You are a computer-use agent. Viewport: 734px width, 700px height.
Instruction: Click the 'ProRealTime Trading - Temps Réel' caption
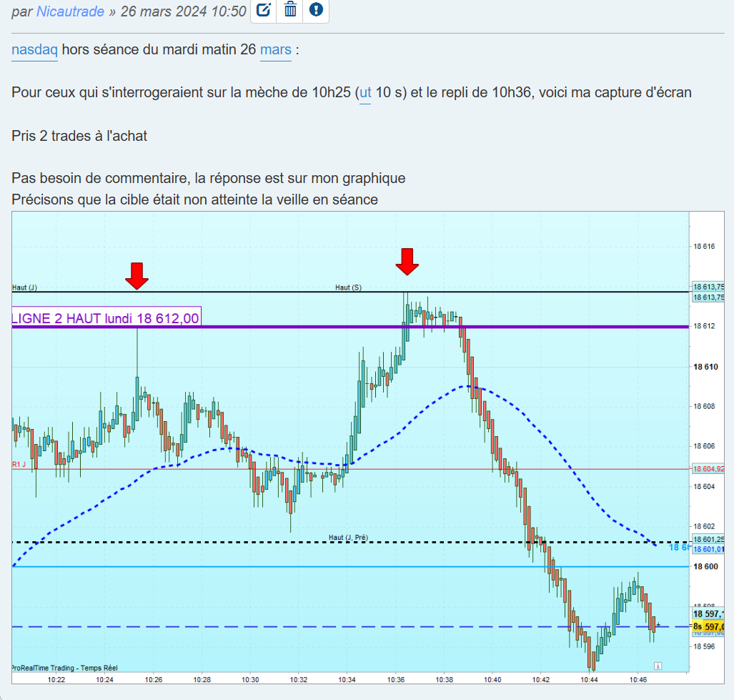(x=64, y=668)
